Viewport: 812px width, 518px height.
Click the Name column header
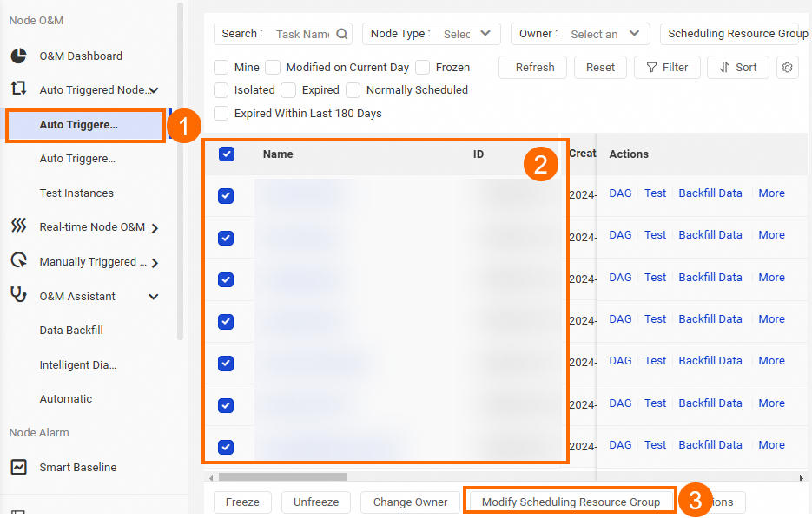pos(278,154)
